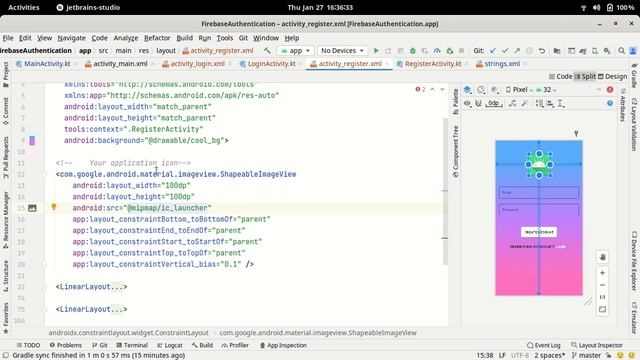Click the blue help icon in design toolbar
Viewport: 640px width, 360px height.
[x=610, y=103]
